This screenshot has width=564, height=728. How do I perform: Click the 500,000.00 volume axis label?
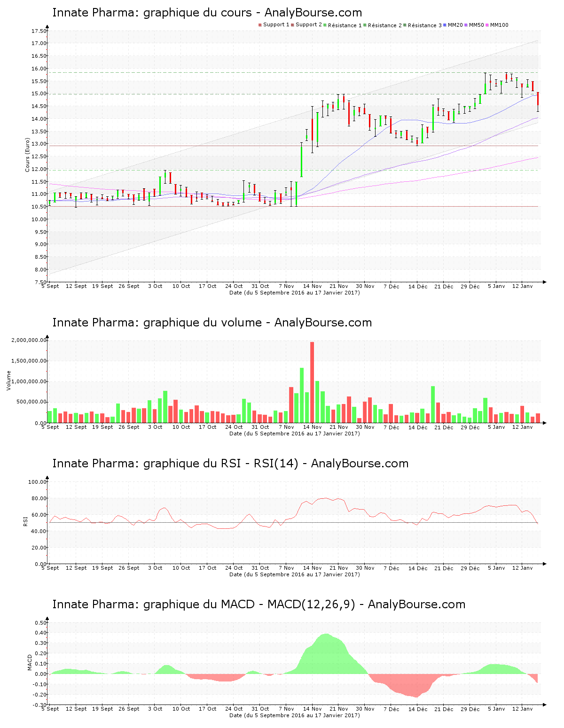(31, 402)
